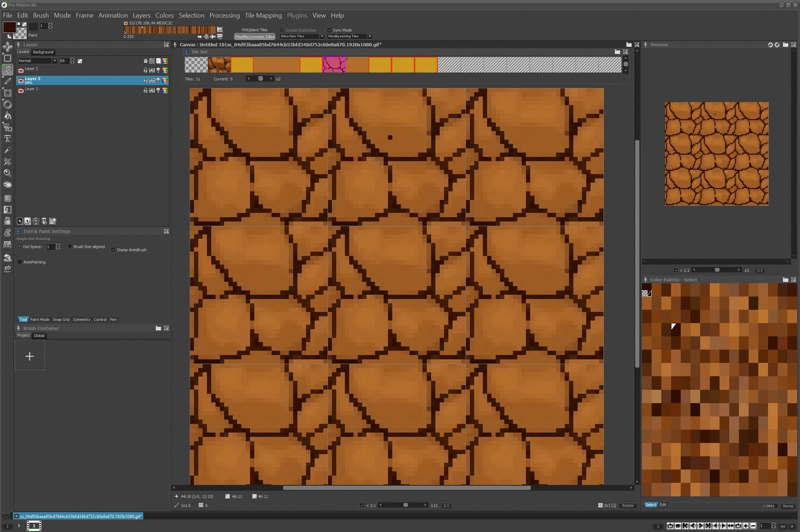Viewport: 800px width, 532px height.
Task: Click the Resize button below canvas
Action: pyautogui.click(x=627, y=505)
